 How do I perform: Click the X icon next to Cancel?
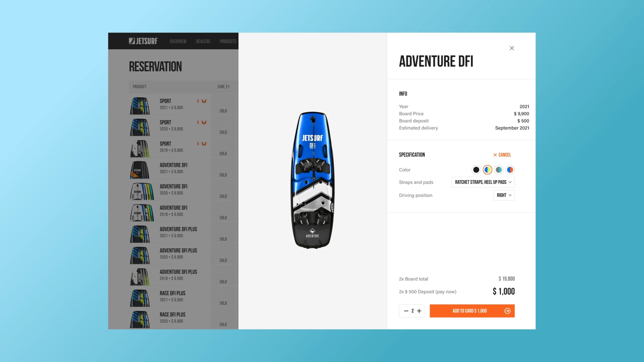tap(495, 155)
